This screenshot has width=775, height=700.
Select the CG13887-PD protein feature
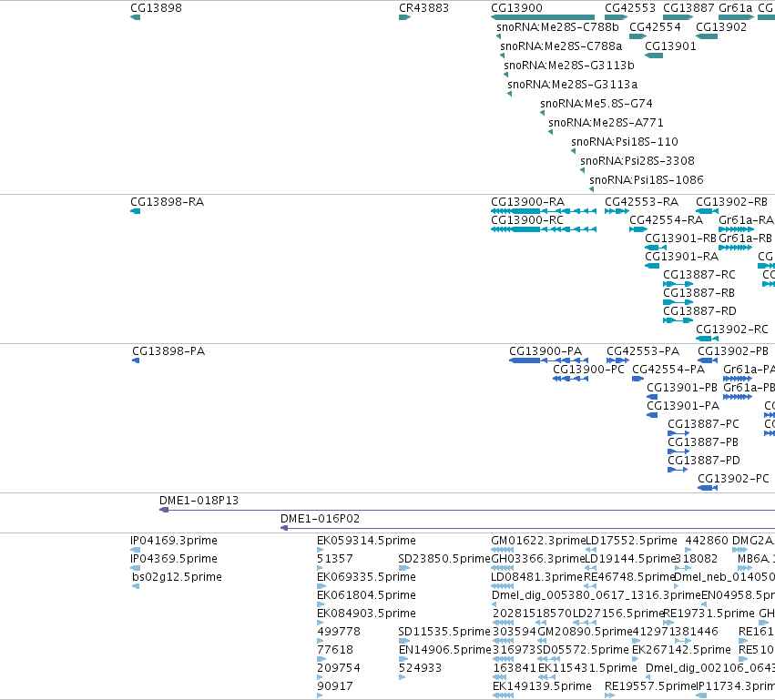point(678,470)
